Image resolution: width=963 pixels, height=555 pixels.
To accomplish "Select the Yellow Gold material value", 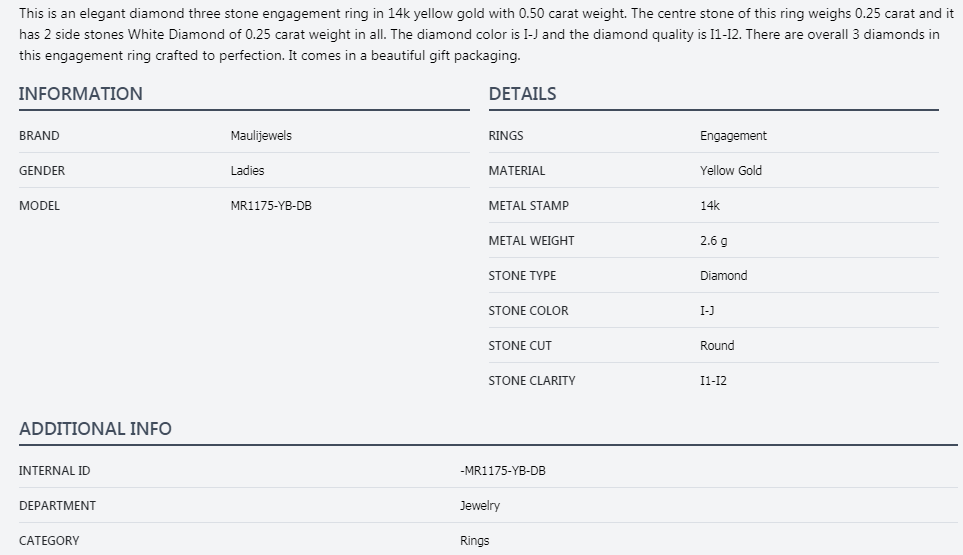I will (730, 171).
